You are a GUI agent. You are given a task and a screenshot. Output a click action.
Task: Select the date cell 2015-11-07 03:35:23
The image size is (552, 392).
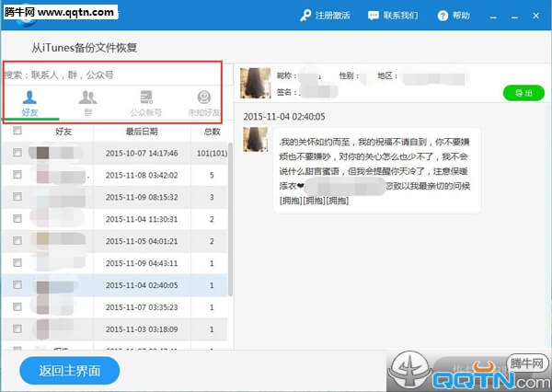pyautogui.click(x=142, y=307)
